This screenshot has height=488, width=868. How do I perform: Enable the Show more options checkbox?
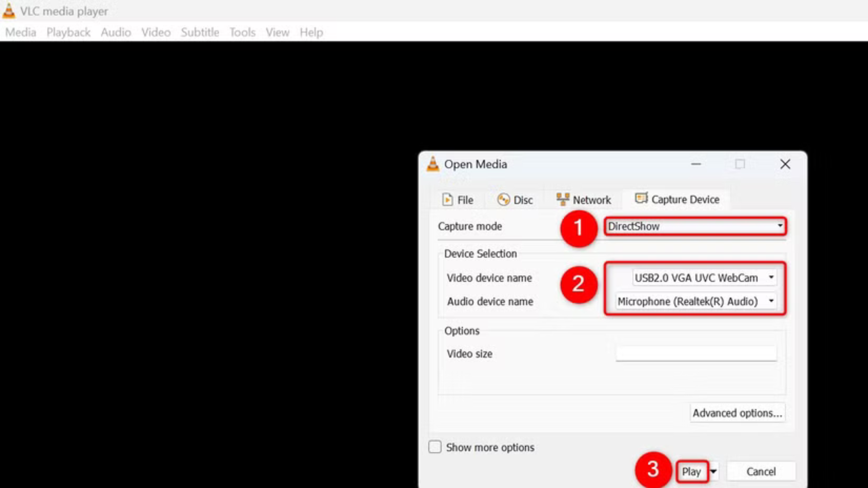[434, 447]
